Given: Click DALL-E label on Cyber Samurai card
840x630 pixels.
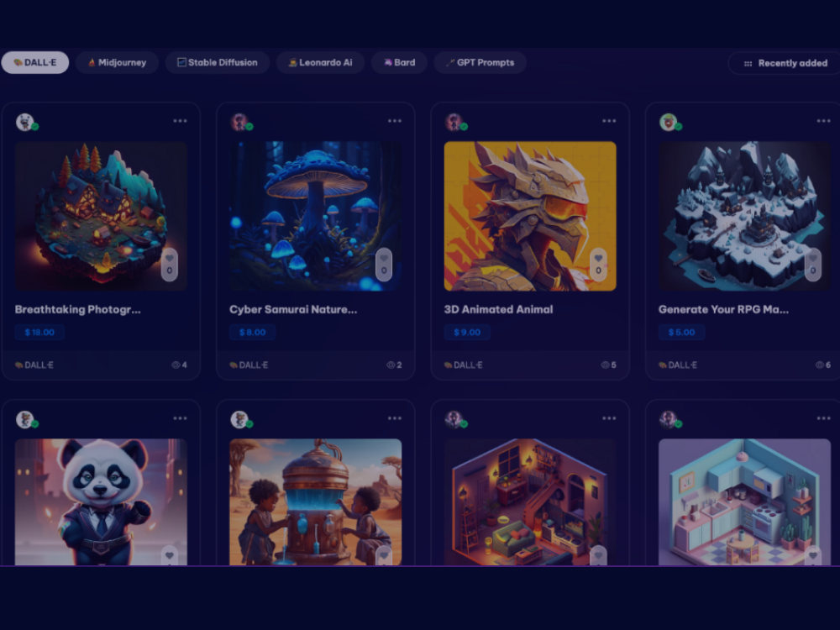Looking at the screenshot, I should point(249,365).
